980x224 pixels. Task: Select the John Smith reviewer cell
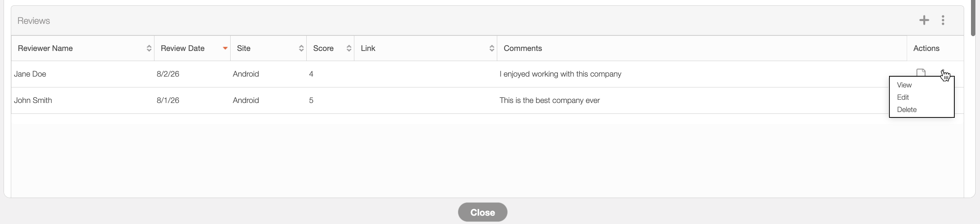click(83, 100)
